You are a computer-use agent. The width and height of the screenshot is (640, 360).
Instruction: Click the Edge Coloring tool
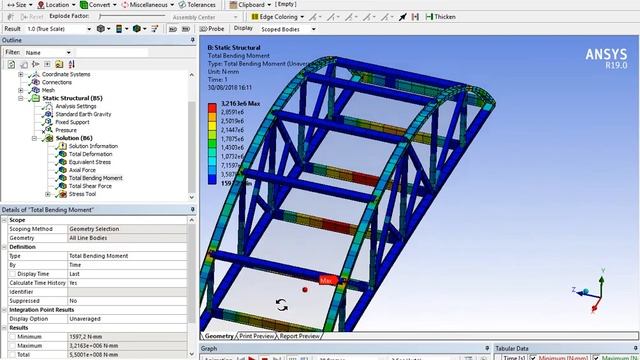click(278, 17)
